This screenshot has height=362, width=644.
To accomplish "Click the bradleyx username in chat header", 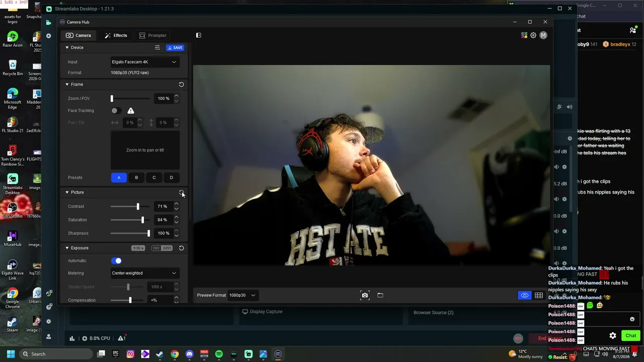I will click(x=620, y=44).
